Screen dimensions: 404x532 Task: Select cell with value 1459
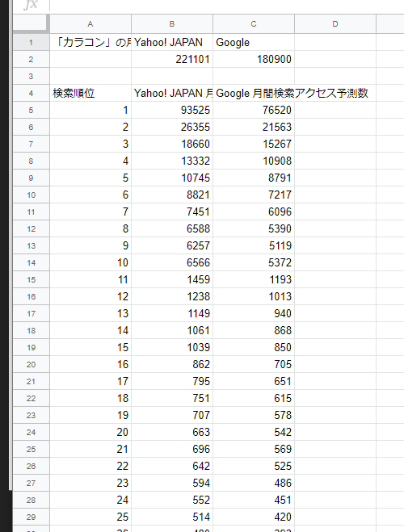172,279
